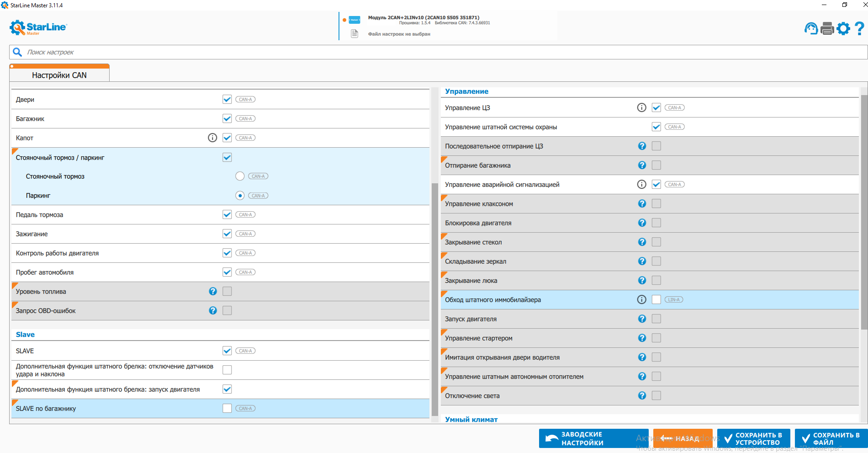Screen dimensions: 868x453
Task: Show info for Управление аварийной сигнализацией
Action: click(642, 184)
